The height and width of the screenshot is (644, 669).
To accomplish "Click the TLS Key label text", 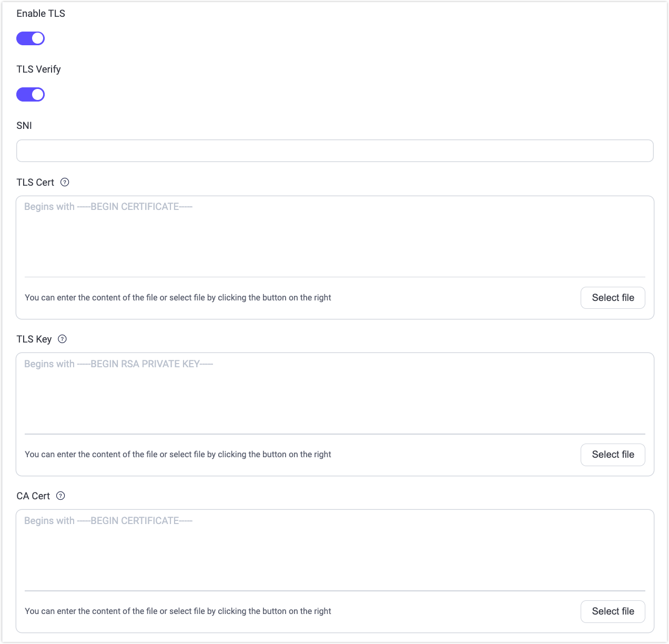I will pyautogui.click(x=34, y=339).
